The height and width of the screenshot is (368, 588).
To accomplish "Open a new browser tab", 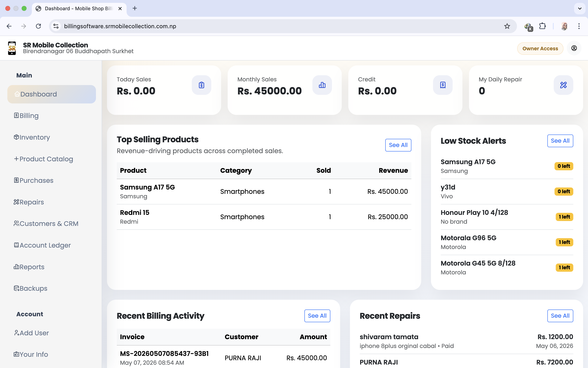I will pyautogui.click(x=135, y=8).
